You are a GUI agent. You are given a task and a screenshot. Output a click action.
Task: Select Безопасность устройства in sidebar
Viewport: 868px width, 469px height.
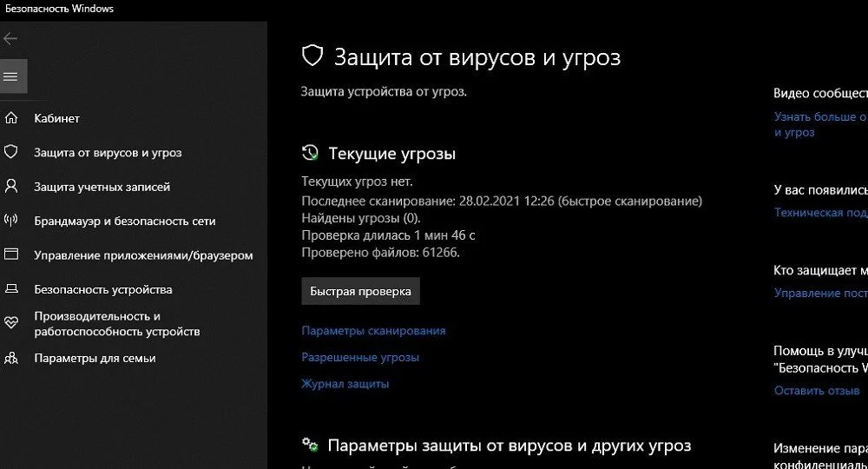point(103,289)
